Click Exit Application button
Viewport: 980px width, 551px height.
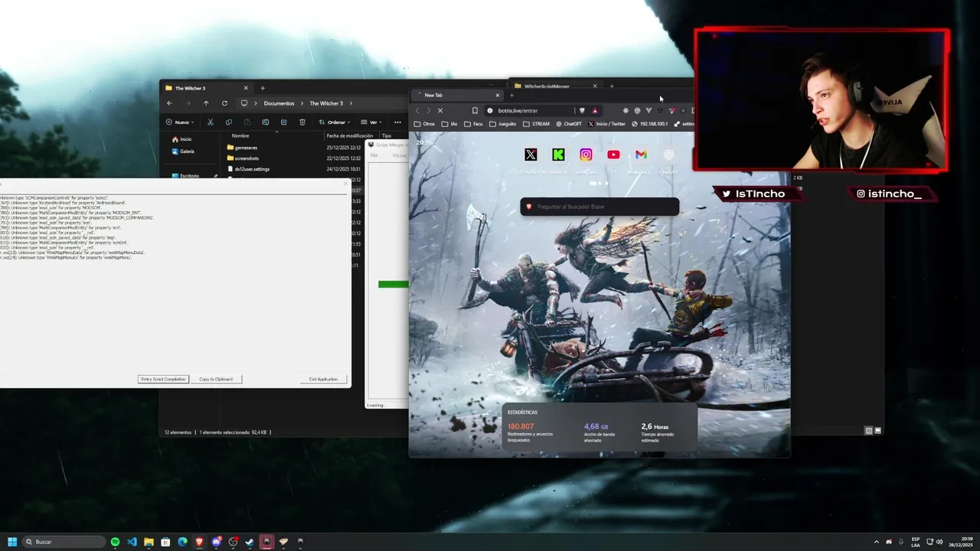323,379
